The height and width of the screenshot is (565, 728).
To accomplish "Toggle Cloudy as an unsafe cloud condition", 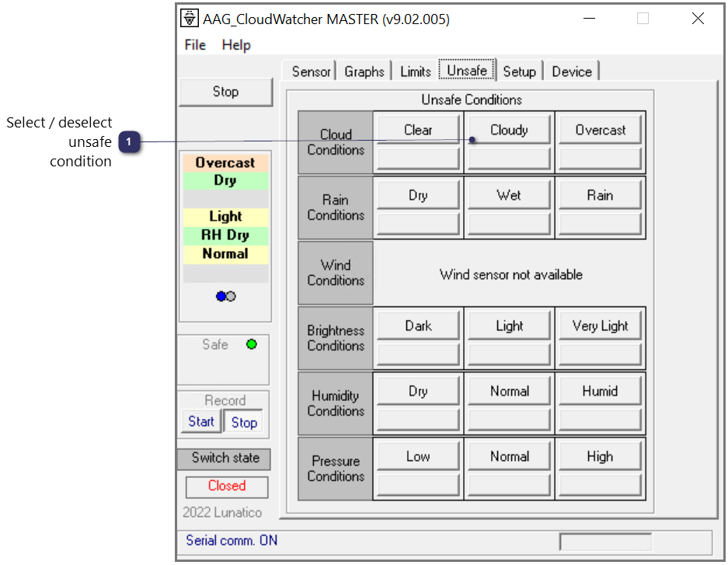I will click(509, 130).
